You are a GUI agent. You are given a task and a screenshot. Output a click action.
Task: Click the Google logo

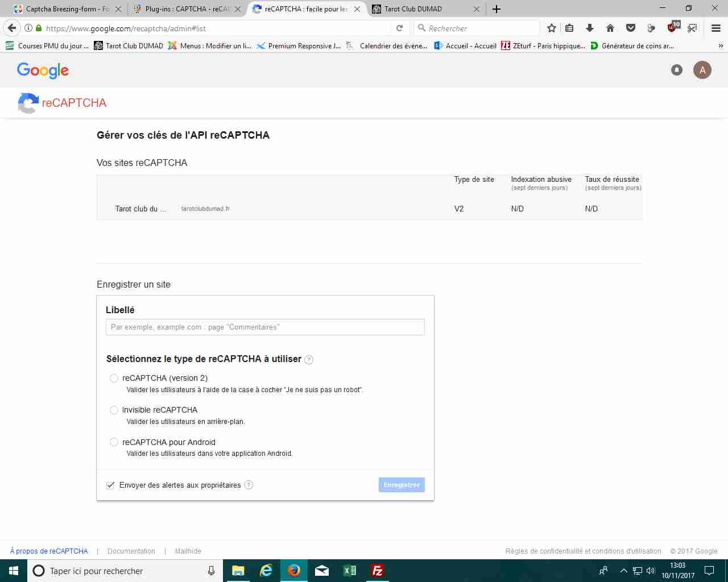pyautogui.click(x=43, y=70)
